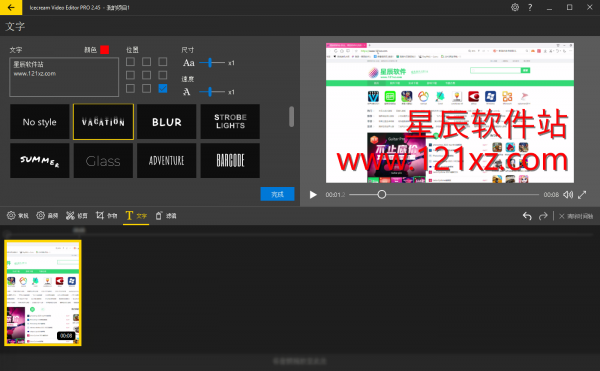Set text position to bottom-left checkbox
This screenshot has width=600, height=371.
130,88
